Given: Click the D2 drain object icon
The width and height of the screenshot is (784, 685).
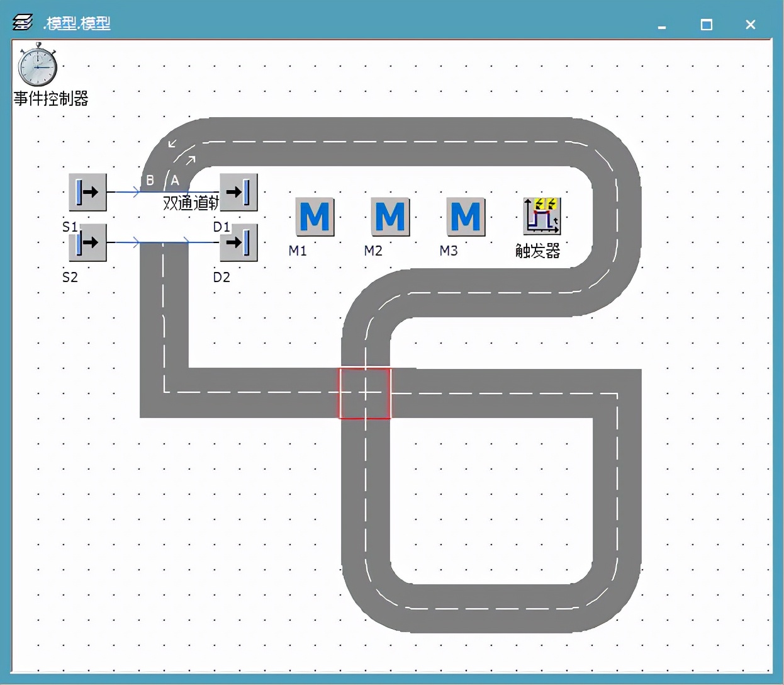Looking at the screenshot, I should 238,242.
